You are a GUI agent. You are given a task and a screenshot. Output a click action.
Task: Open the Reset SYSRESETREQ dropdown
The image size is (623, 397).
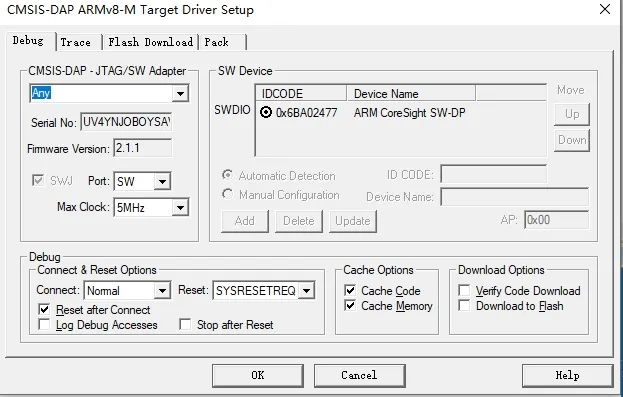click(306, 290)
